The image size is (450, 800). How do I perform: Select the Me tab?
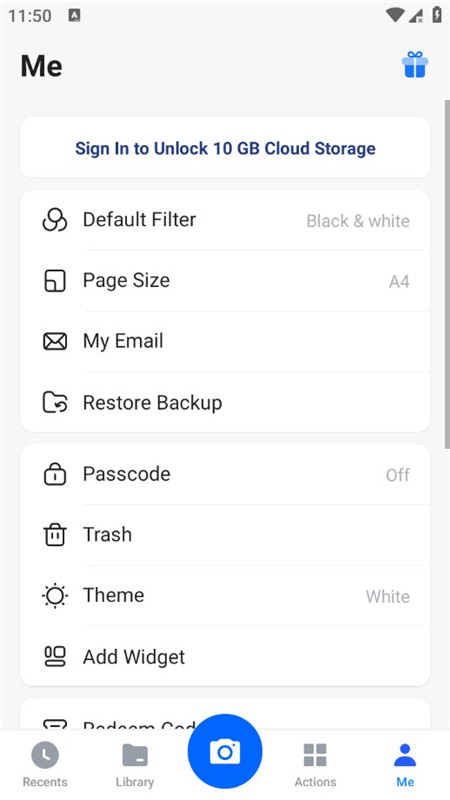click(405, 765)
